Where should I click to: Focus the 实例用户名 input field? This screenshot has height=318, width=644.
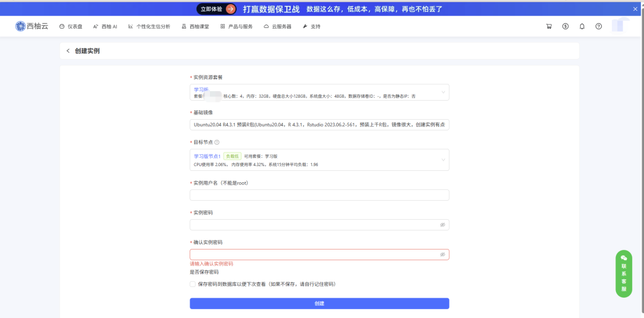[320, 195]
